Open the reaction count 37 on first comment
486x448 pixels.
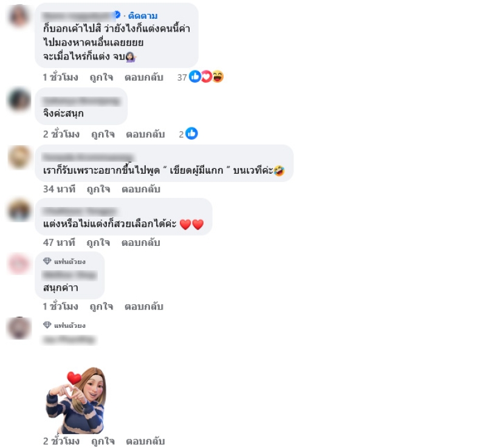click(182, 78)
